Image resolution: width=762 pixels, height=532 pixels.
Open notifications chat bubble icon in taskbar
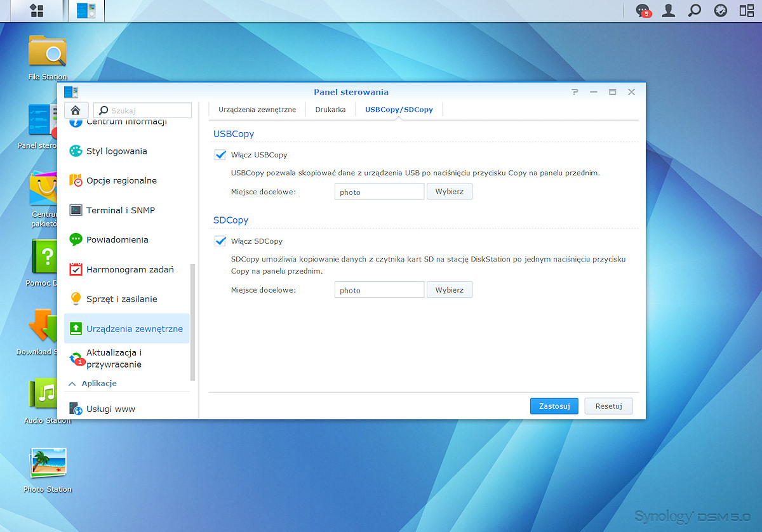coord(643,10)
